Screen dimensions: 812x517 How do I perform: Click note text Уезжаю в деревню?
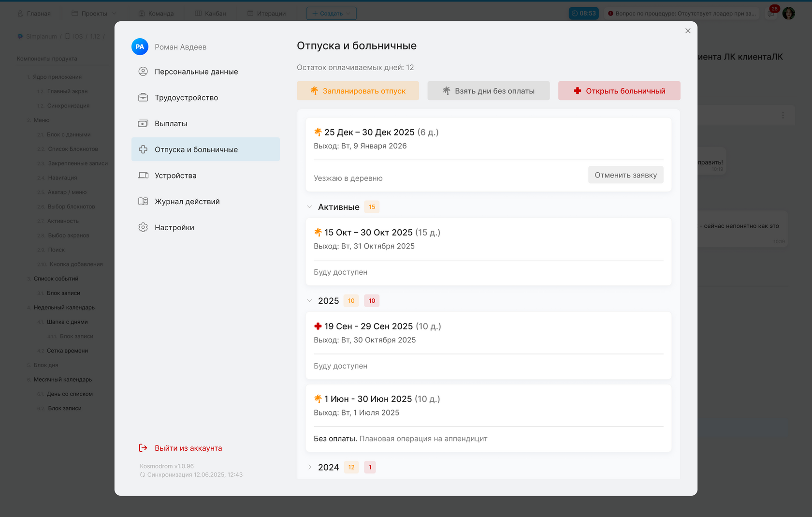[348, 178]
